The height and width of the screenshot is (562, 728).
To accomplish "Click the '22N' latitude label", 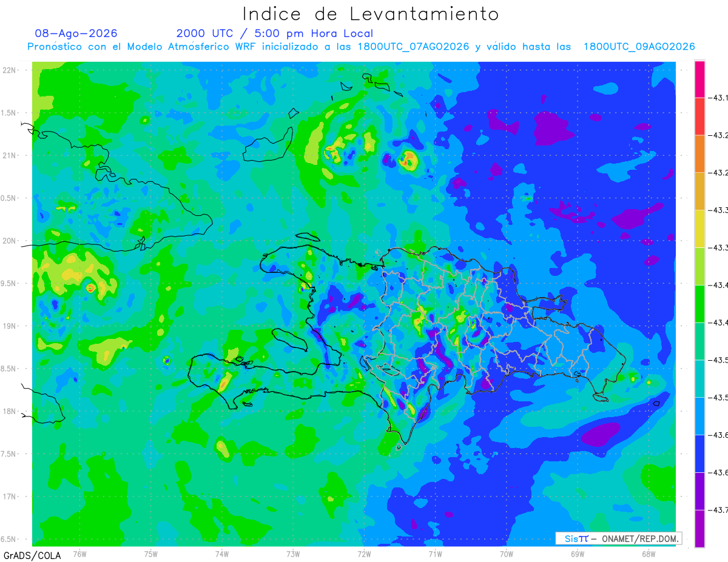I will 10,70.
